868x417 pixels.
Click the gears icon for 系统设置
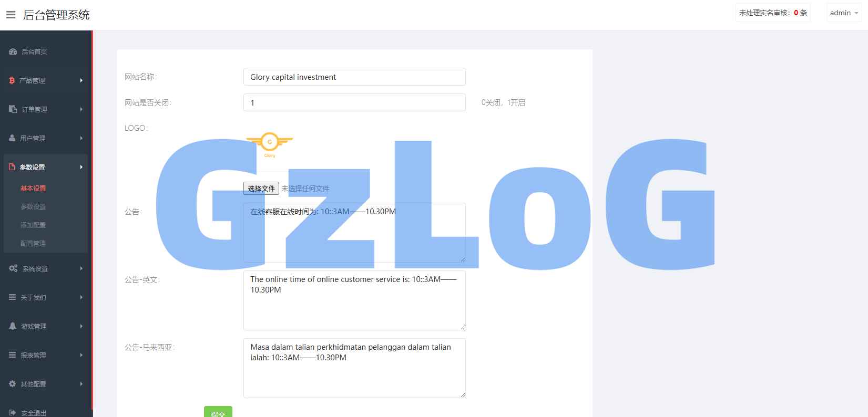pyautogui.click(x=13, y=268)
